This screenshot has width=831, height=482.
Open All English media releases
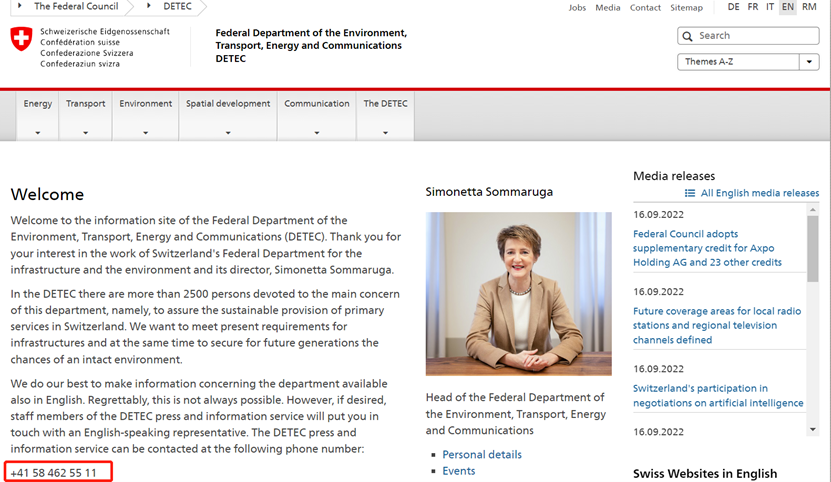pos(760,193)
